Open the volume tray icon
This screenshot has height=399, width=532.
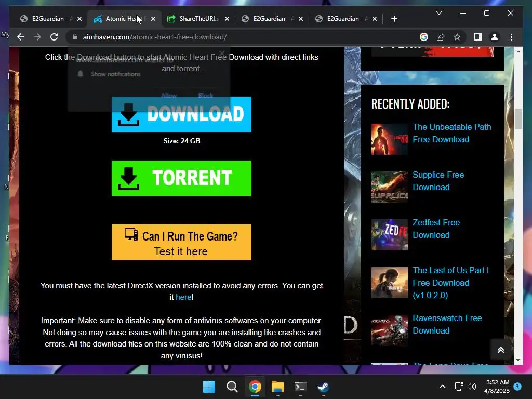pos(472,387)
